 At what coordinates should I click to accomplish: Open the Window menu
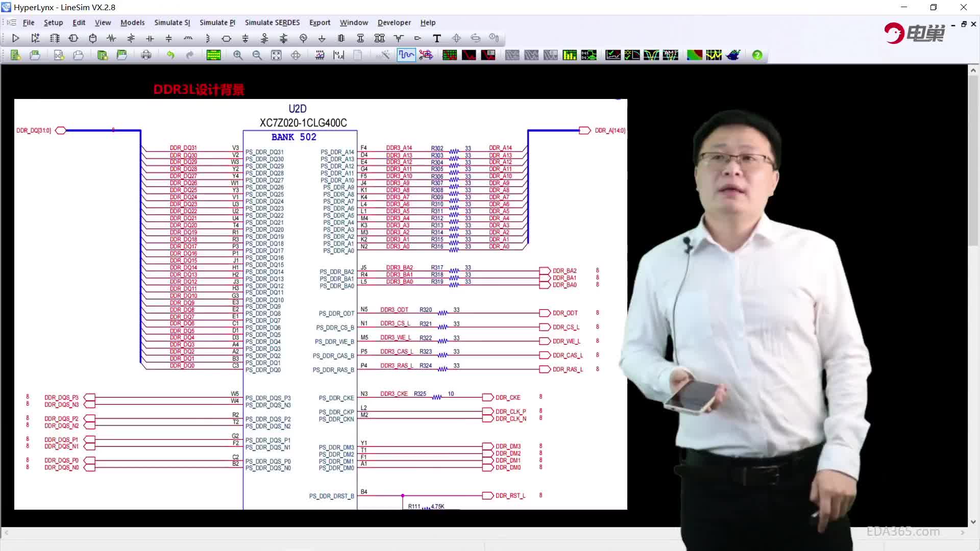click(354, 22)
